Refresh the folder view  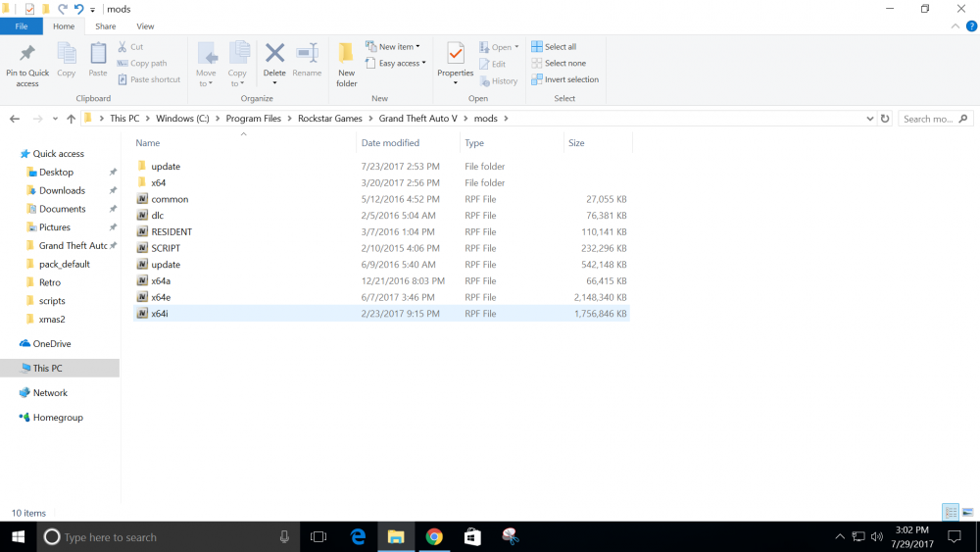point(885,119)
